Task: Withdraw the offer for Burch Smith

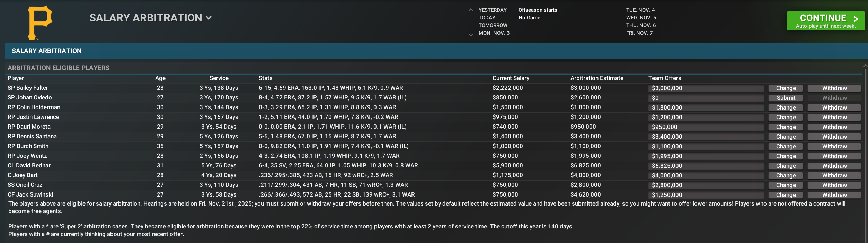Action: coord(834,147)
